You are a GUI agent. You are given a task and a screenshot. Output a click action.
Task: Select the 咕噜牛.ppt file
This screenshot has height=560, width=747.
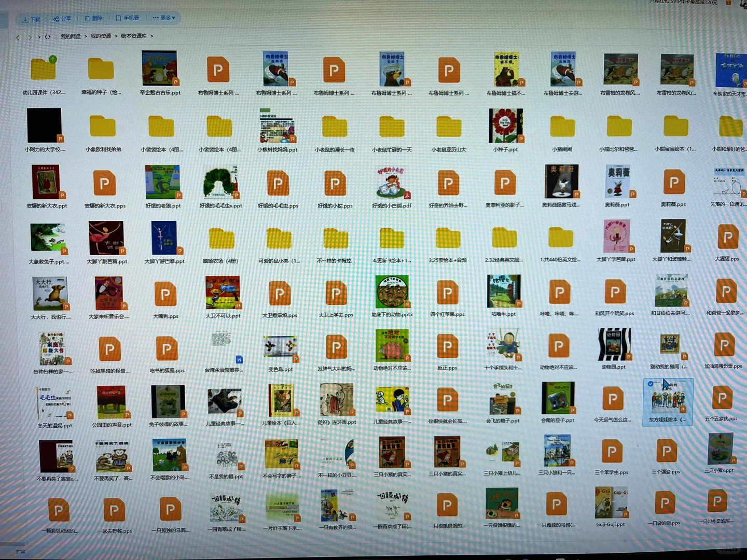pos(504,291)
